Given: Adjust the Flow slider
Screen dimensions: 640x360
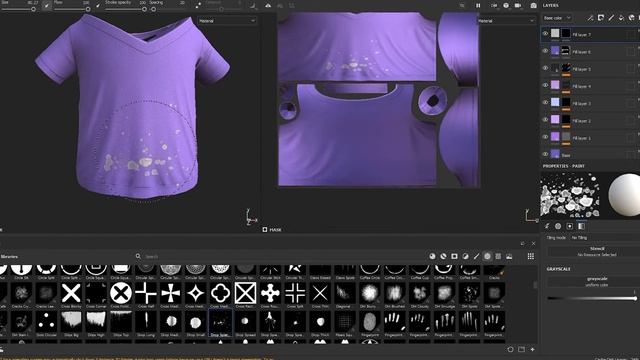Looking at the screenshot, I should pos(72,9).
